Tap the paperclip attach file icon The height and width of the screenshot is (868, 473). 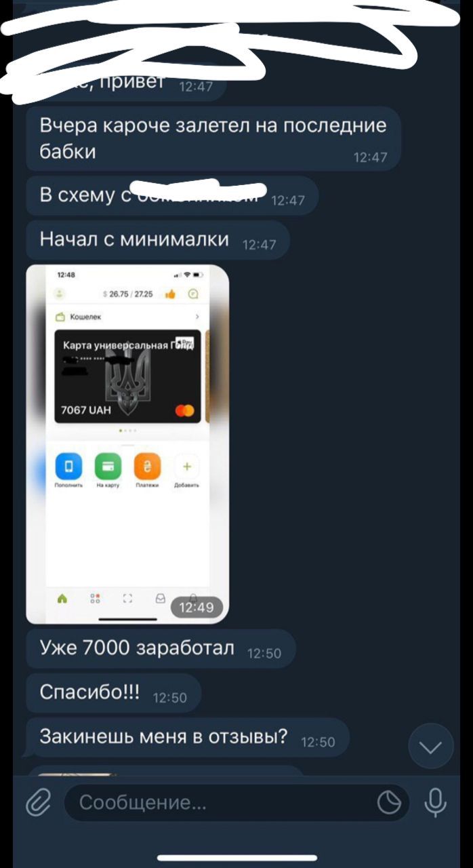coord(39,804)
